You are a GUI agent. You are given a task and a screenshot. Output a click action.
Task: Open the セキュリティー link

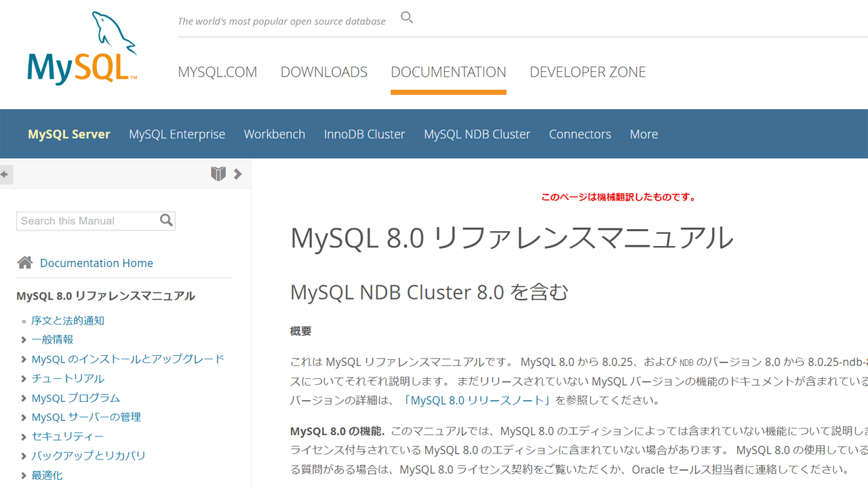pyautogui.click(x=68, y=436)
